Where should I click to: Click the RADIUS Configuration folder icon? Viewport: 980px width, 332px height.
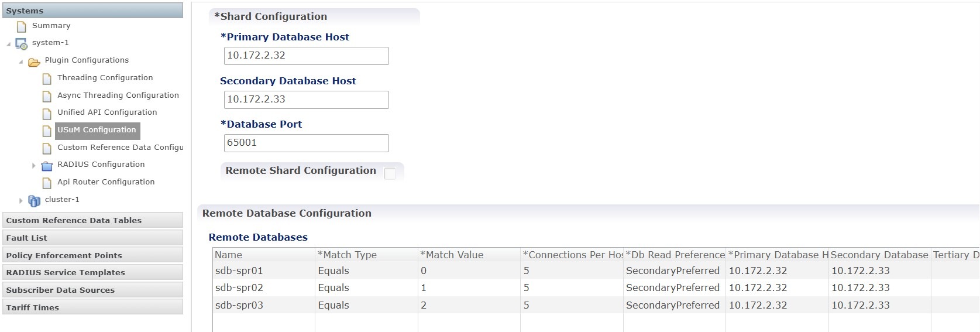tap(47, 166)
